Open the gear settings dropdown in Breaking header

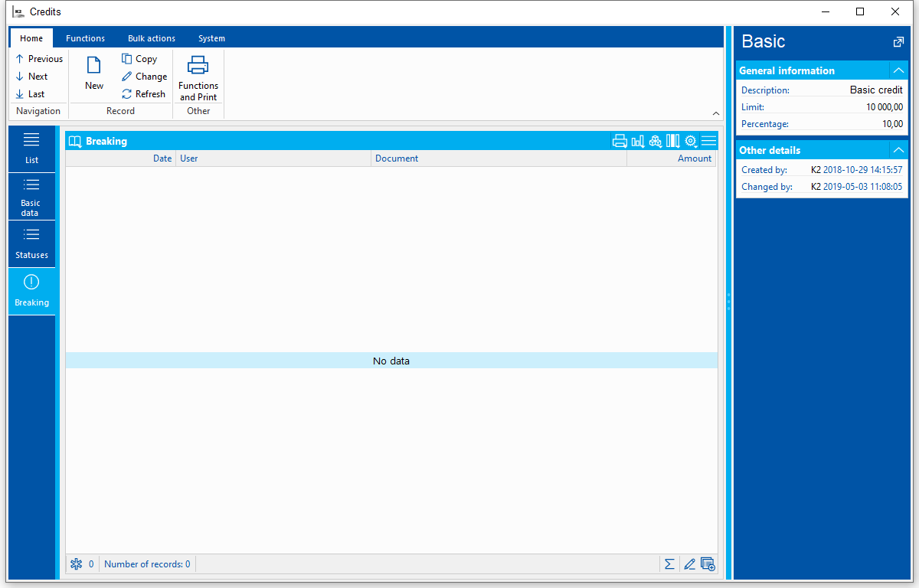(x=691, y=141)
